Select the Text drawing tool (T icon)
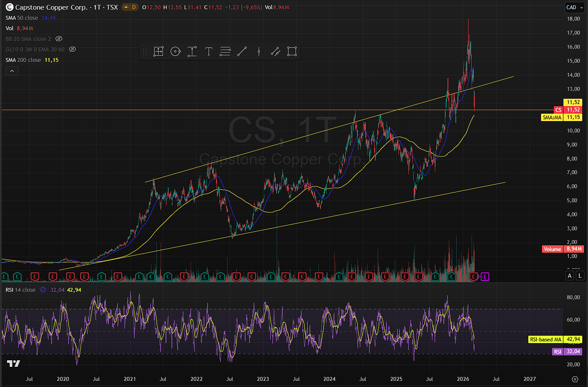The height and width of the screenshot is (387, 588). click(x=209, y=52)
